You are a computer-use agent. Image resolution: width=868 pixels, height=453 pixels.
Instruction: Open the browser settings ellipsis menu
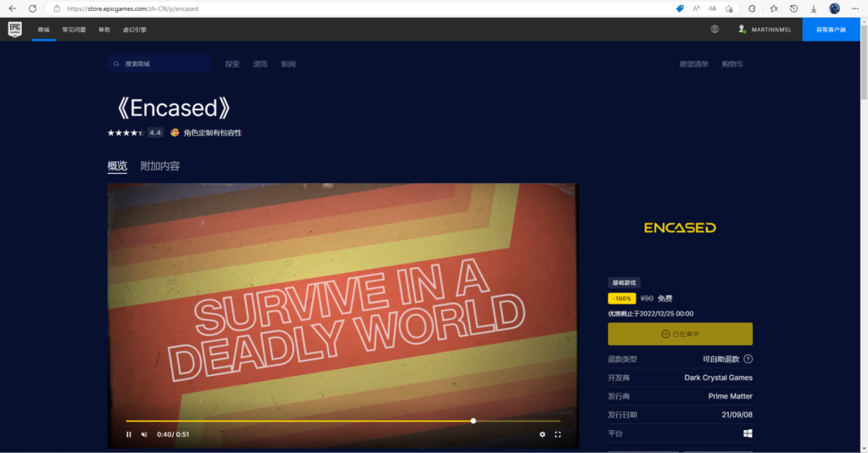click(x=854, y=8)
